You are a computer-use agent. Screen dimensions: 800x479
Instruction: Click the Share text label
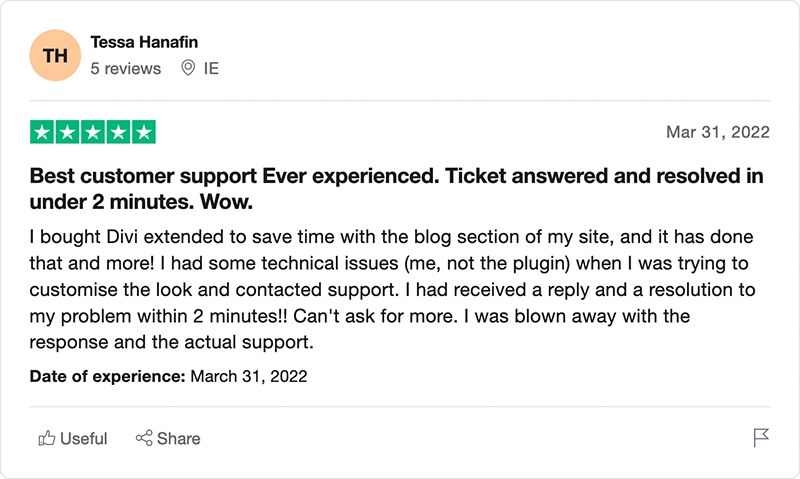pos(179,438)
